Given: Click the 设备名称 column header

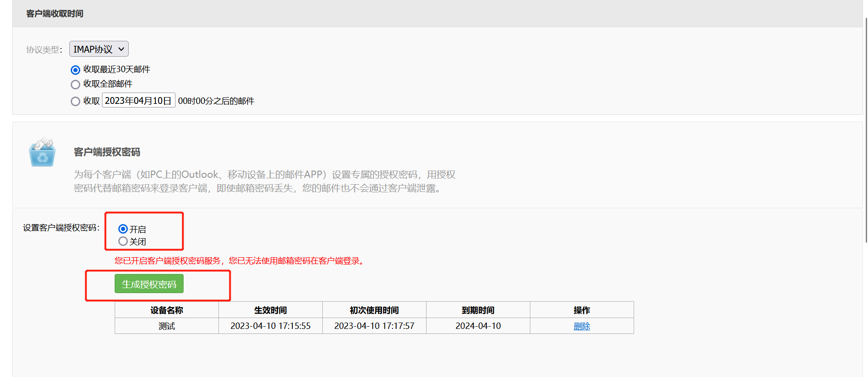Looking at the screenshot, I should click(x=166, y=310).
